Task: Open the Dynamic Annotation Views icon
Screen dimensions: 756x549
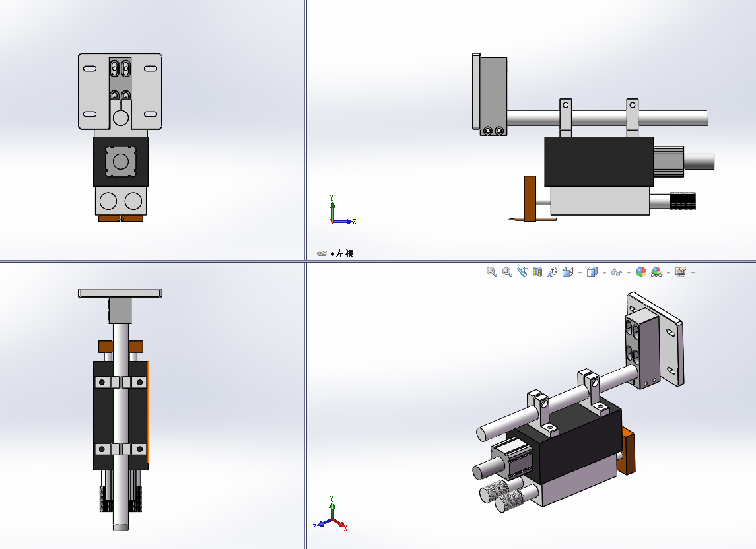Action: 553,273
